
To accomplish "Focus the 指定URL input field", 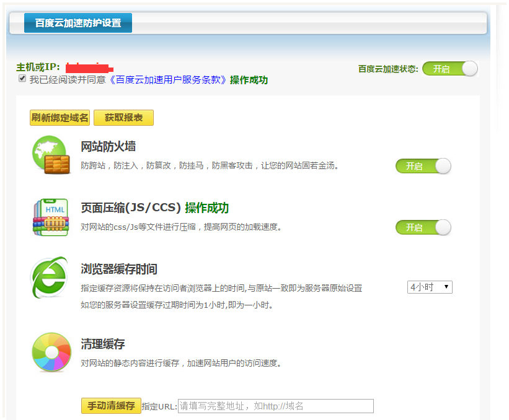I will [x=276, y=406].
